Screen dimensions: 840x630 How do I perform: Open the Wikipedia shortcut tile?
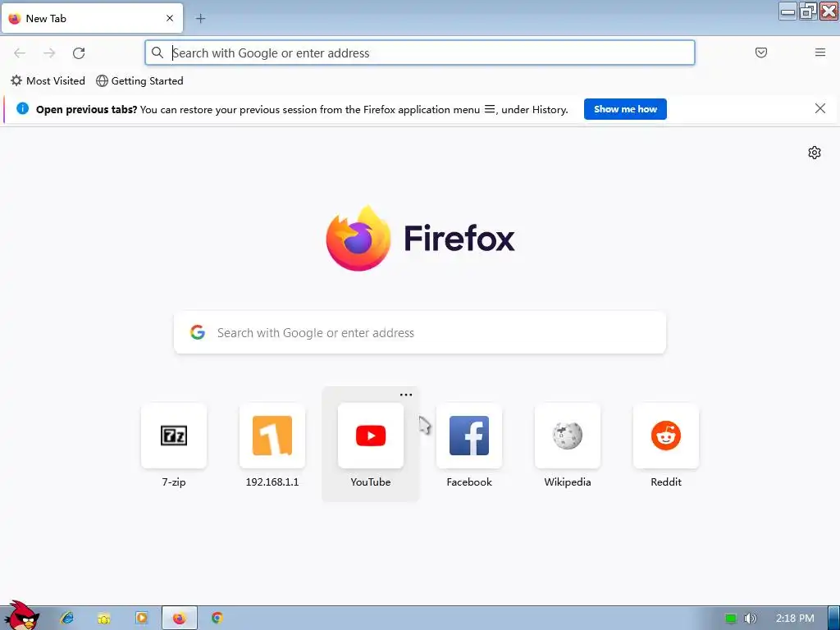[x=568, y=436]
